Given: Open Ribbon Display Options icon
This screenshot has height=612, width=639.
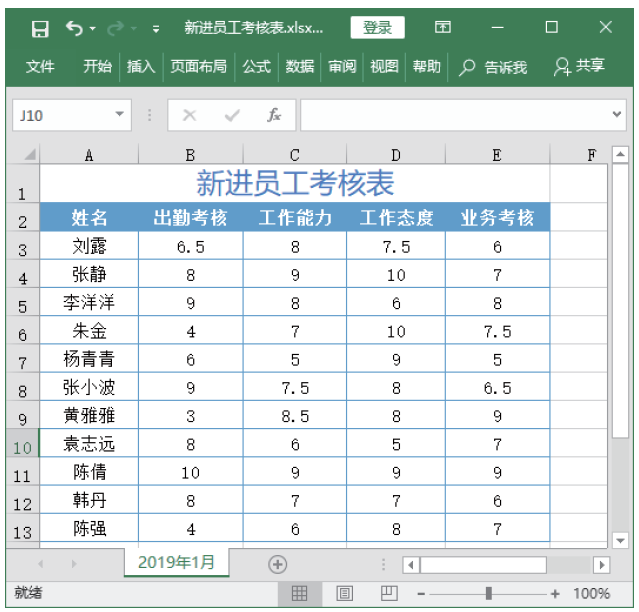Looking at the screenshot, I should (443, 27).
